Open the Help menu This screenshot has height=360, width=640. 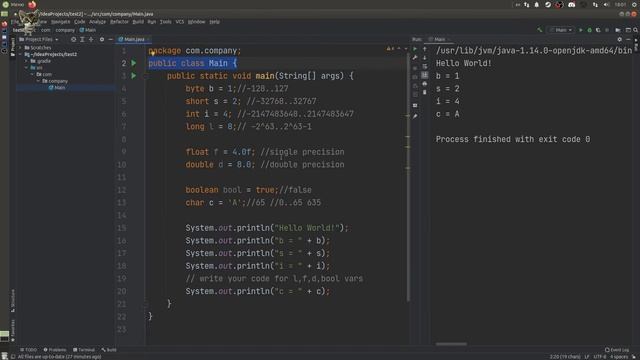(x=215, y=22)
